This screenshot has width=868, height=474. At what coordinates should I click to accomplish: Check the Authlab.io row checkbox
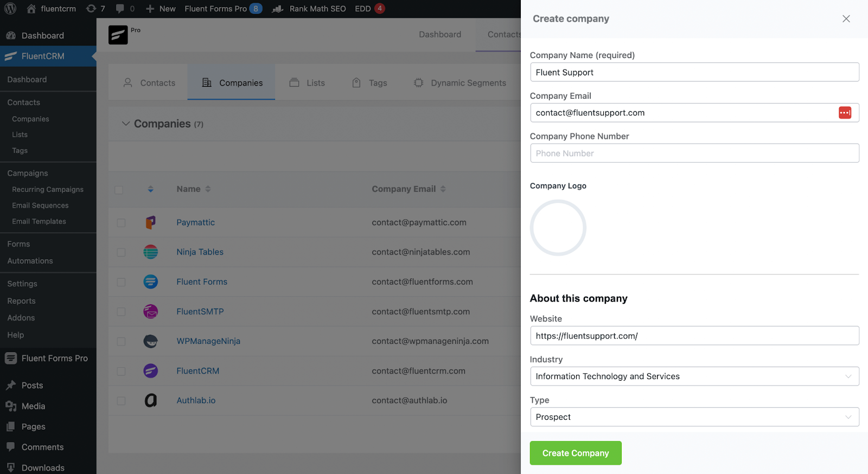(121, 401)
